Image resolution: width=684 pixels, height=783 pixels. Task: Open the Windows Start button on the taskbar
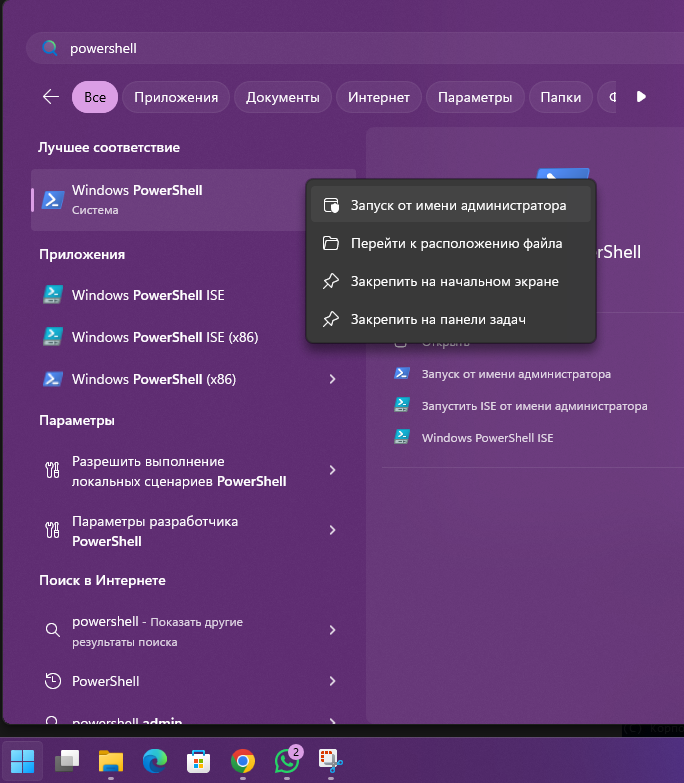[x=22, y=761]
